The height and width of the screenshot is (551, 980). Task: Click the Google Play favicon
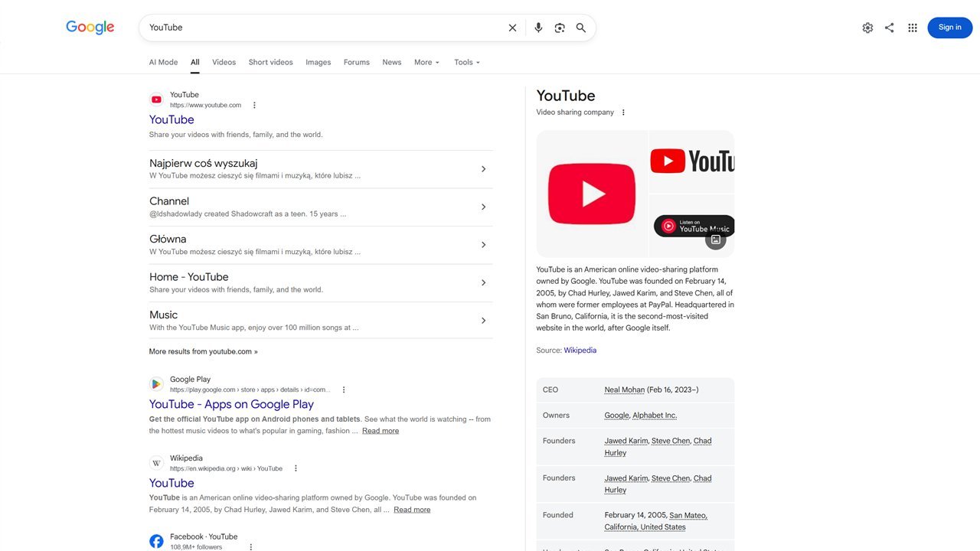[156, 384]
